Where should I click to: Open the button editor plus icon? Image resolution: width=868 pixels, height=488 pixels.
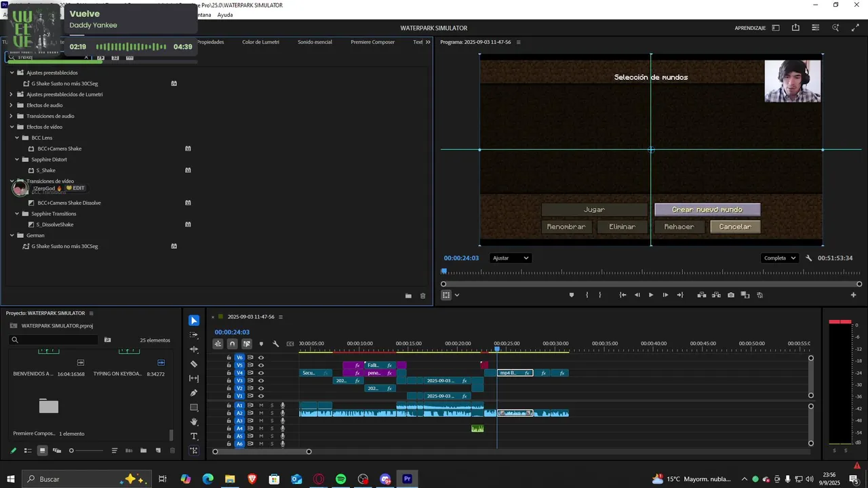(853, 295)
